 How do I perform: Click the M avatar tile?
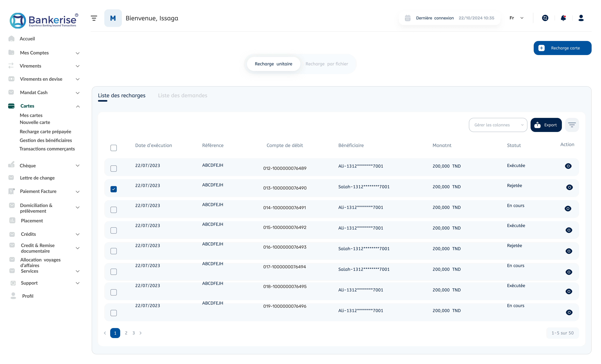pyautogui.click(x=113, y=18)
